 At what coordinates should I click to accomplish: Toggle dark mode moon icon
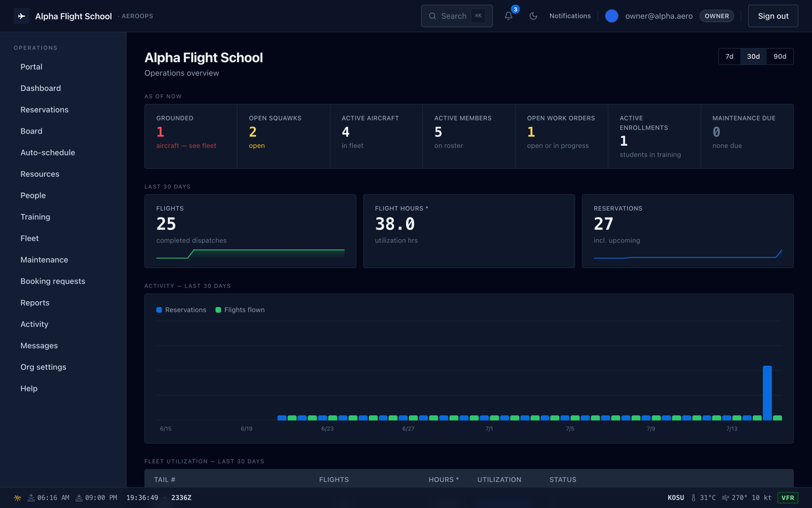click(x=533, y=16)
